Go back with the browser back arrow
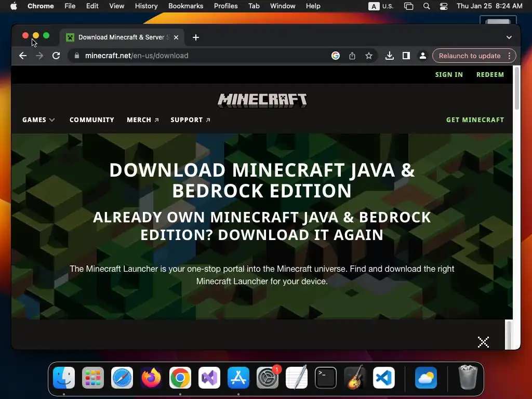Viewport: 532px width, 399px height. coord(23,56)
